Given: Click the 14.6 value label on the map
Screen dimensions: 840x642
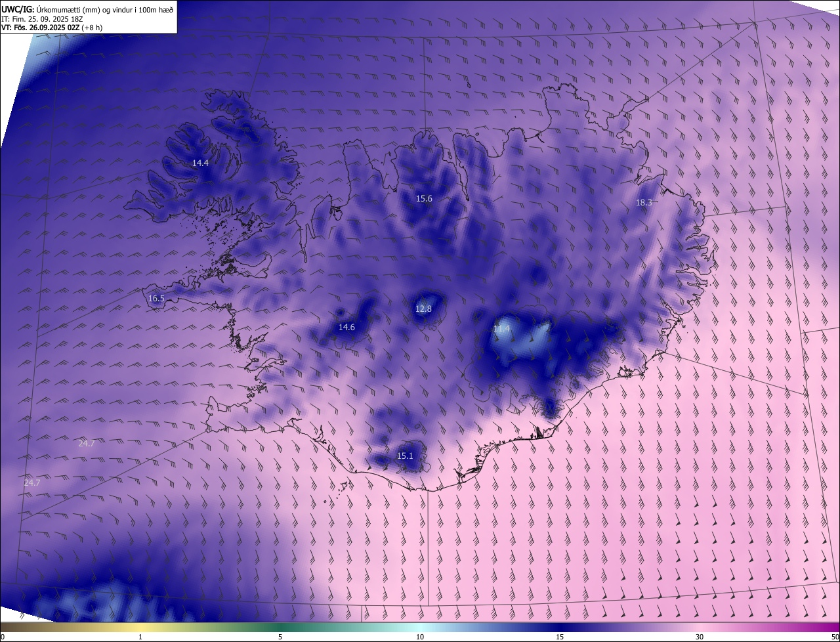Looking at the screenshot, I should pos(346,327).
